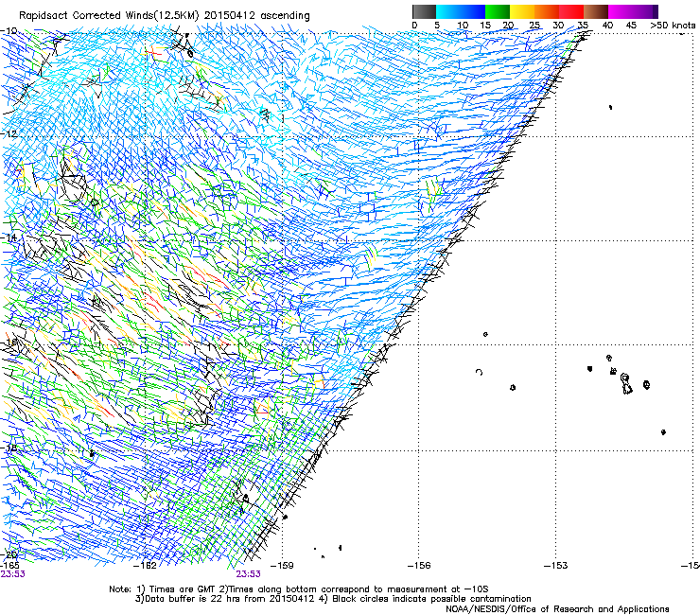Click the '25' legend scale label
The width and height of the screenshot is (700, 615).
pyautogui.click(x=534, y=26)
